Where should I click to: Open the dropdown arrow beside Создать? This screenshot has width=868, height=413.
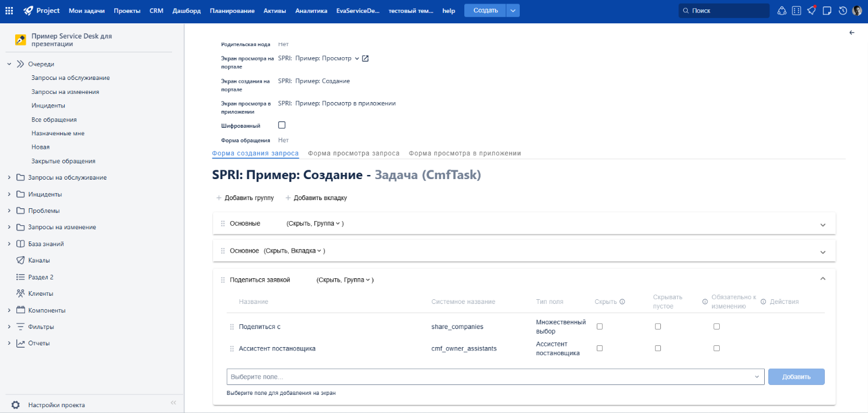click(512, 10)
